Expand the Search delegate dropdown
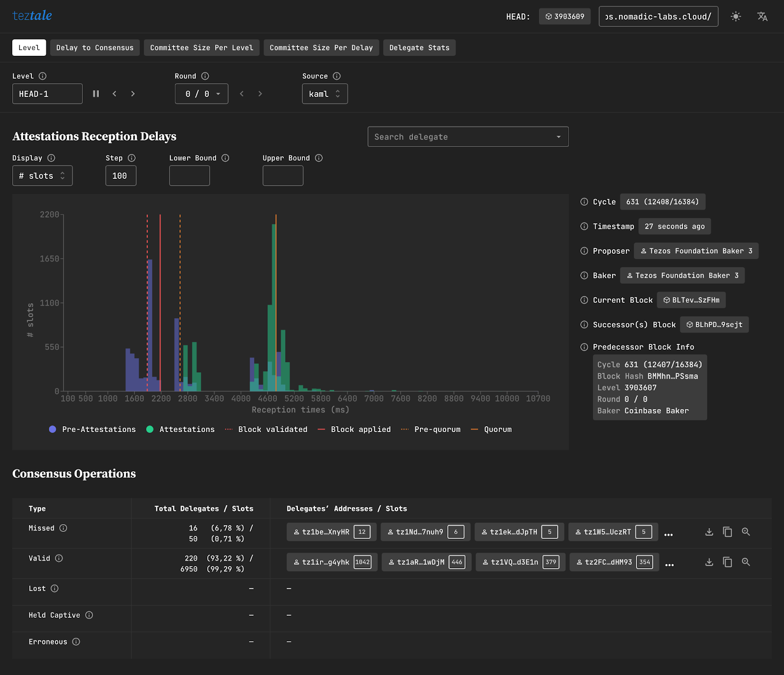 (558, 137)
